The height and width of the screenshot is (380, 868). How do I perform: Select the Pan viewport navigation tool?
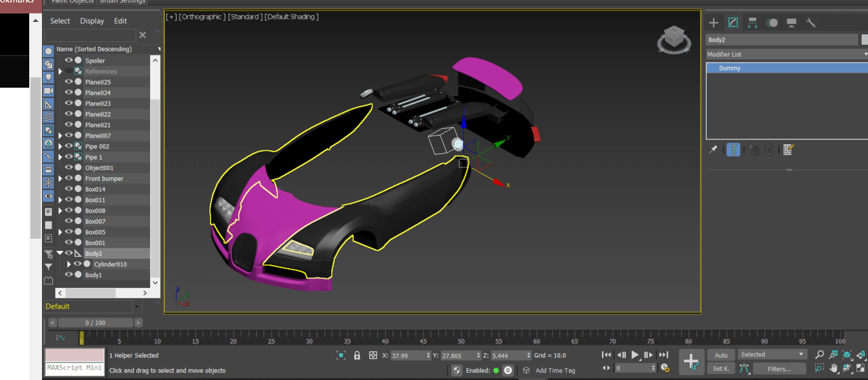833,368
